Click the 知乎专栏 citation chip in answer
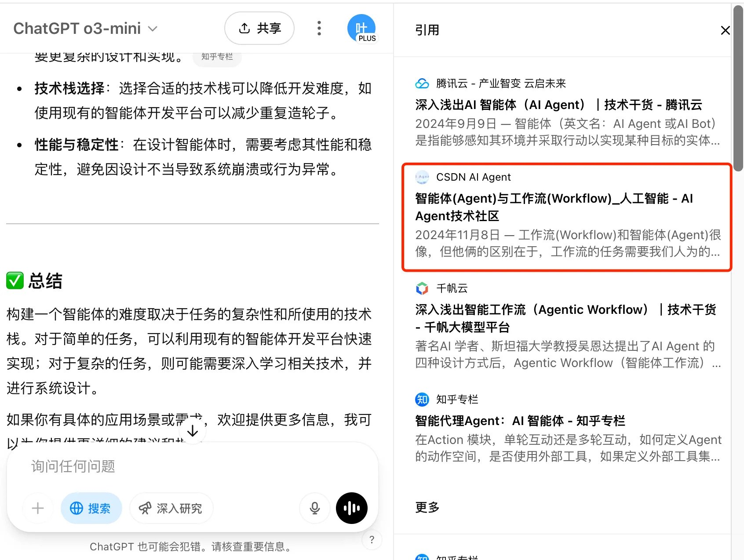Viewport: 744px width, 560px height. pos(217,57)
